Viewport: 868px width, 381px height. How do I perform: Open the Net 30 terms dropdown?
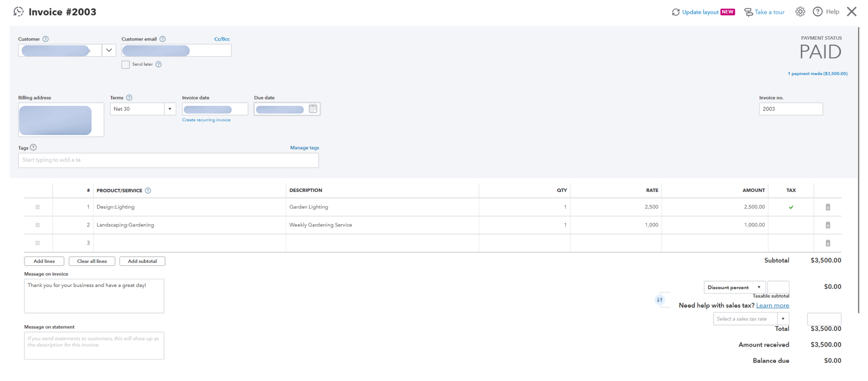coord(170,109)
